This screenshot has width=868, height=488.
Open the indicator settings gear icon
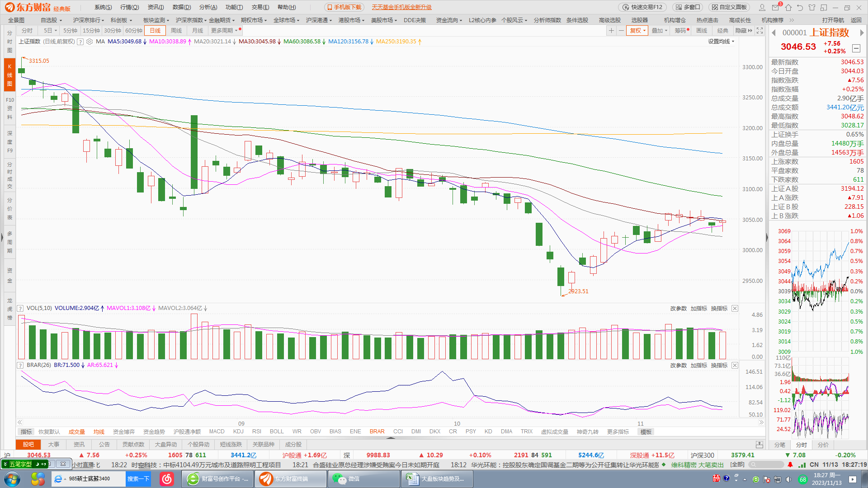(x=90, y=42)
